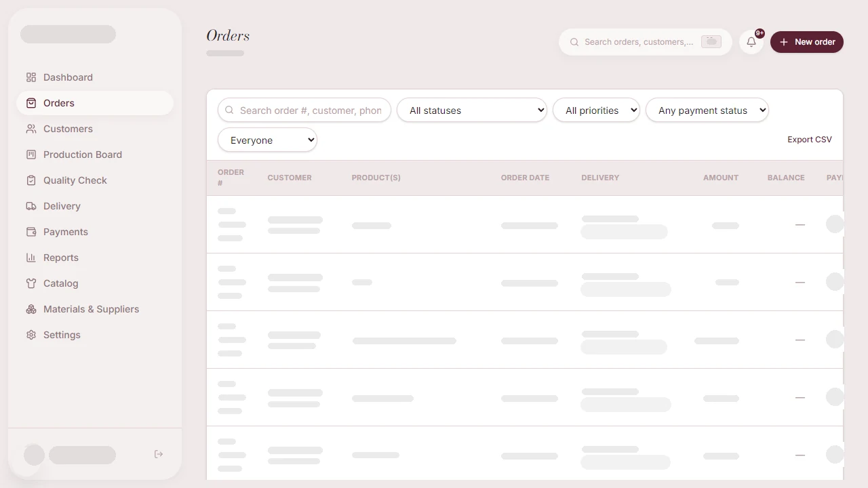Click the Customers people icon
Image resolution: width=868 pixels, height=488 pixels.
[31, 129]
